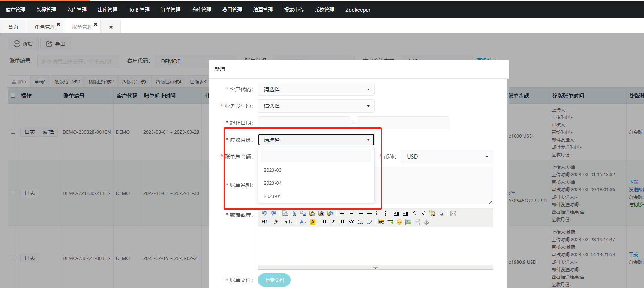Click 编辑 for DEMO-230328-001CN
This screenshot has width=644, height=288.
[x=48, y=132]
